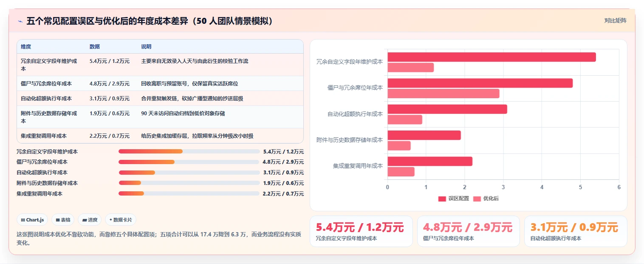The image size is (644, 264).
Task: Click the 5.4 误区配置 bar in the chart
Action: [491, 57]
